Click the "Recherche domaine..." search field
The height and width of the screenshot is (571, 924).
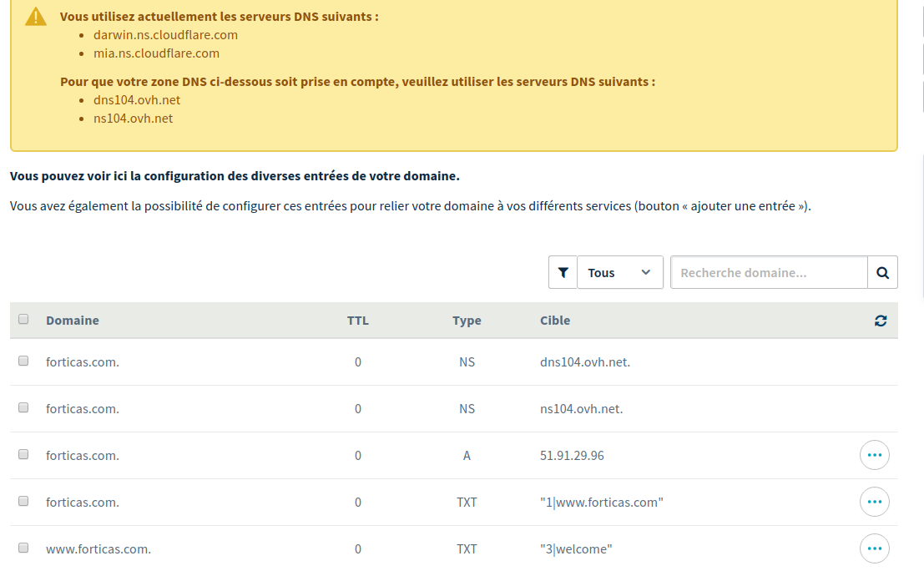(x=769, y=272)
